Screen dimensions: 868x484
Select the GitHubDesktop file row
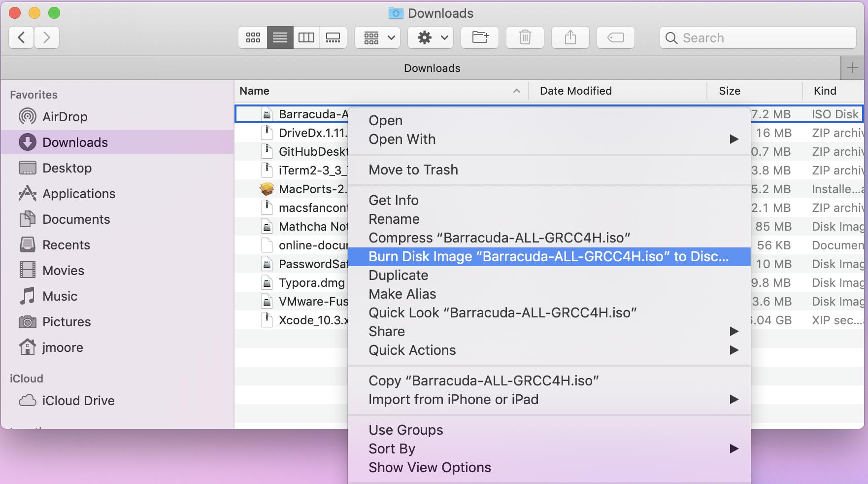pyautogui.click(x=292, y=152)
